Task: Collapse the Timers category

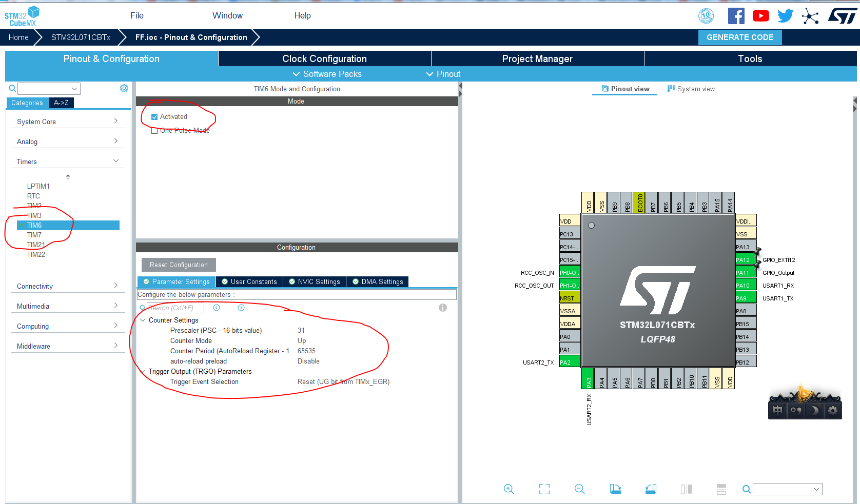Action: (115, 160)
